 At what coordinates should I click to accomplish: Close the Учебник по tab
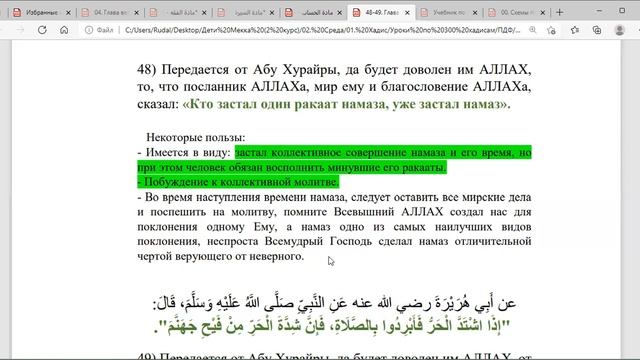(x=475, y=13)
